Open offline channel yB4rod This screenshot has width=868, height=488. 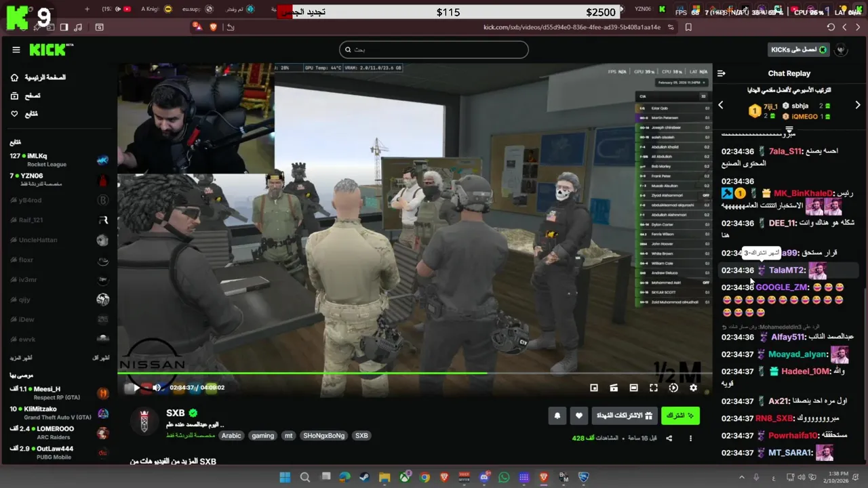(59, 200)
